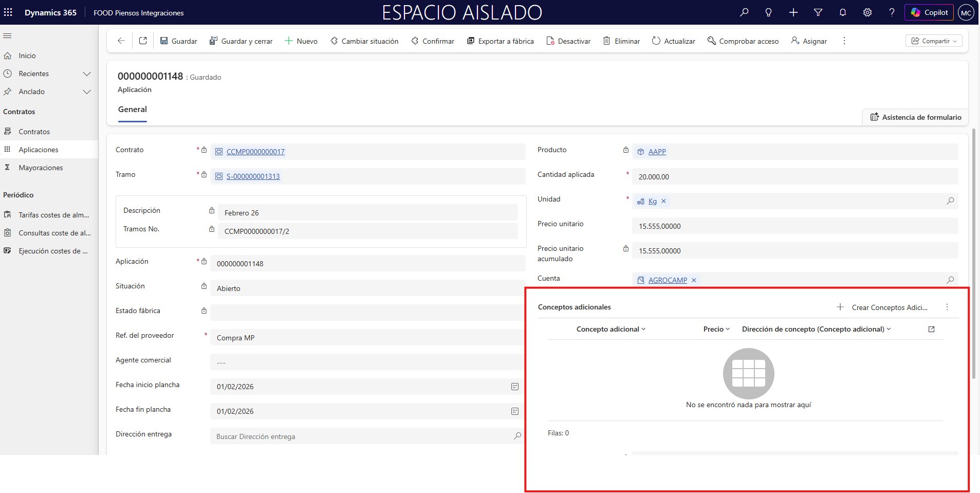Expand the Recientes section

click(87, 74)
